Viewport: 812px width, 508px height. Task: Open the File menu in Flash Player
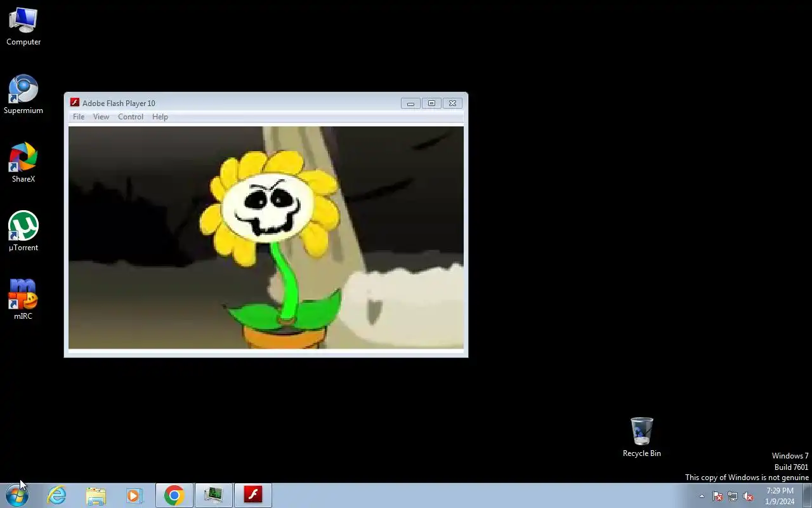click(x=79, y=117)
